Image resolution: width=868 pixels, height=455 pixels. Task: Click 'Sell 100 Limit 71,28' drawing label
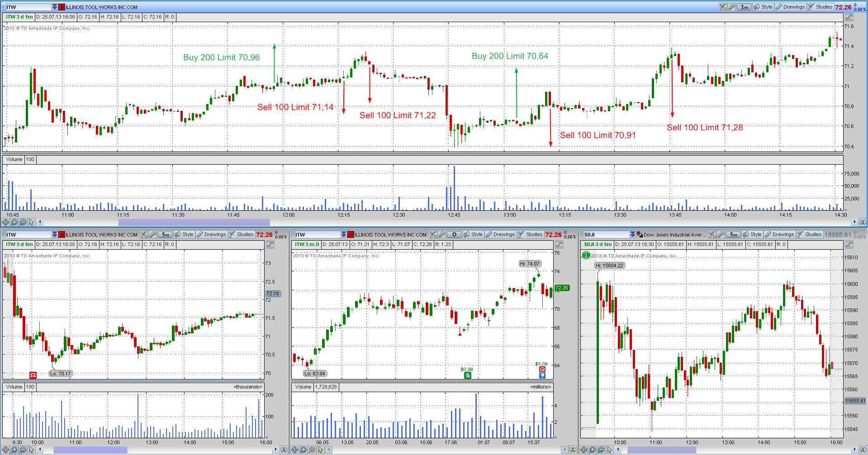pyautogui.click(x=705, y=128)
